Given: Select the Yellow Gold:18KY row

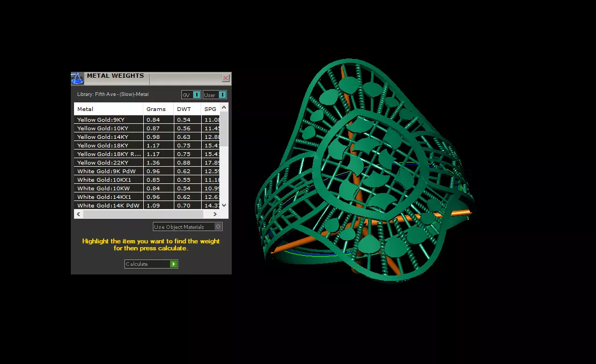Looking at the screenshot, I should [x=146, y=145].
